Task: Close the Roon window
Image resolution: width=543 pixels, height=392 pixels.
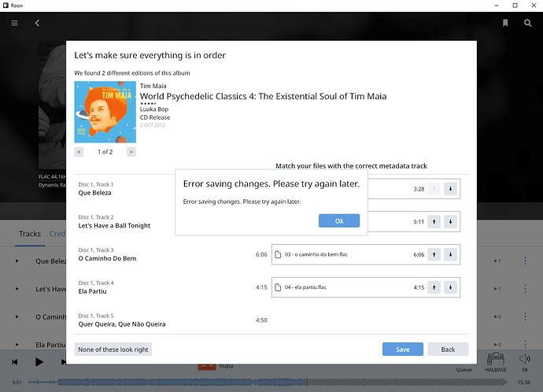Action: click(534, 6)
